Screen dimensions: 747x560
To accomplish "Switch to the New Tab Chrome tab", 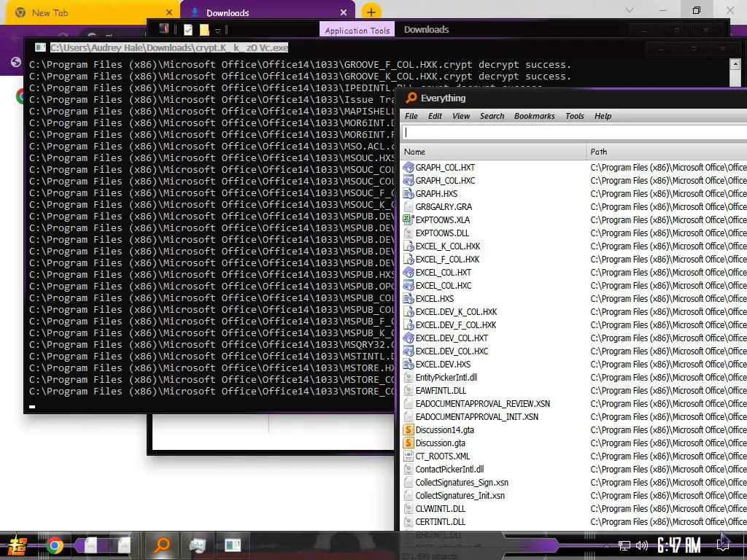I will (90, 13).
